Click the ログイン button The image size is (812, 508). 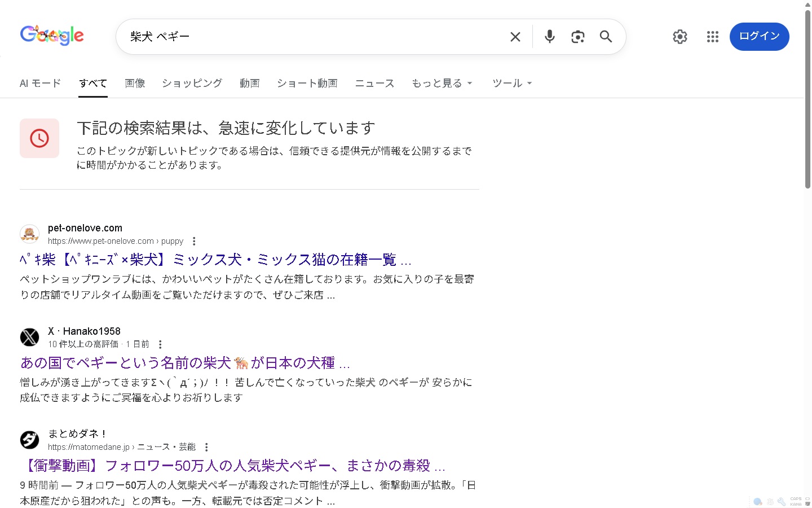759,37
